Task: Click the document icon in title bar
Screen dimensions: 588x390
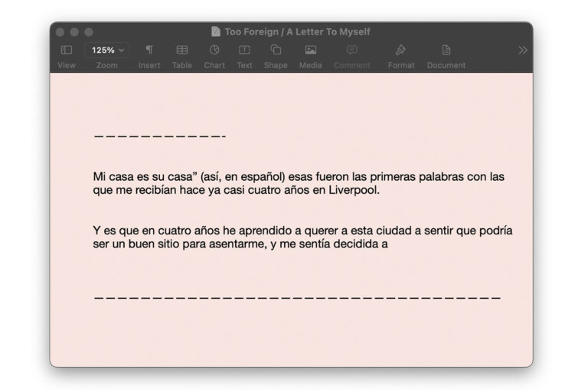Action: point(216,31)
